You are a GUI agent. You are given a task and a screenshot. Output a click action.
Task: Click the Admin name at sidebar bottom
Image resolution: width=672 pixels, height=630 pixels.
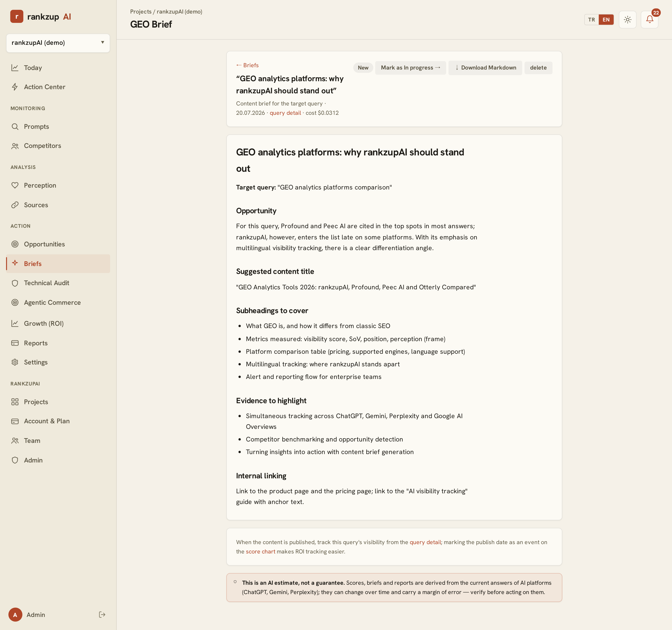36,615
